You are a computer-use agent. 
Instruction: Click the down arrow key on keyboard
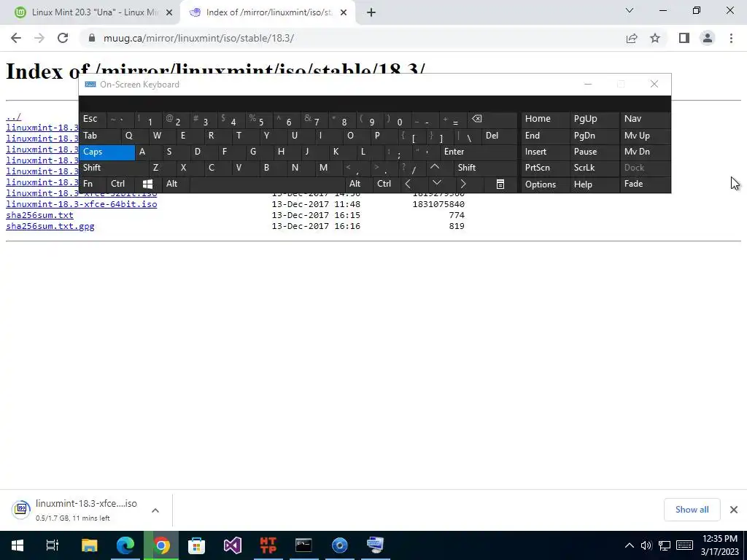[x=436, y=184]
